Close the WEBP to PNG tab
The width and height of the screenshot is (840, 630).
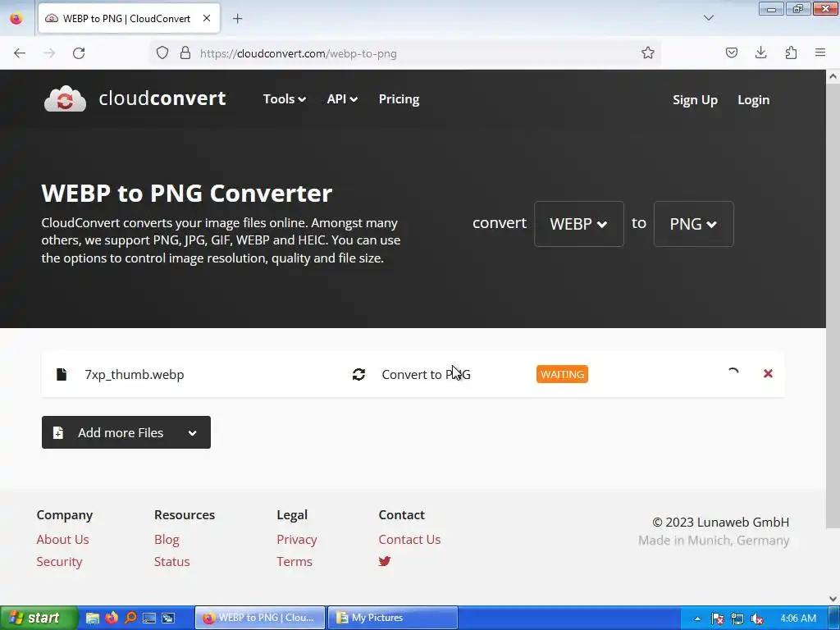click(x=207, y=18)
